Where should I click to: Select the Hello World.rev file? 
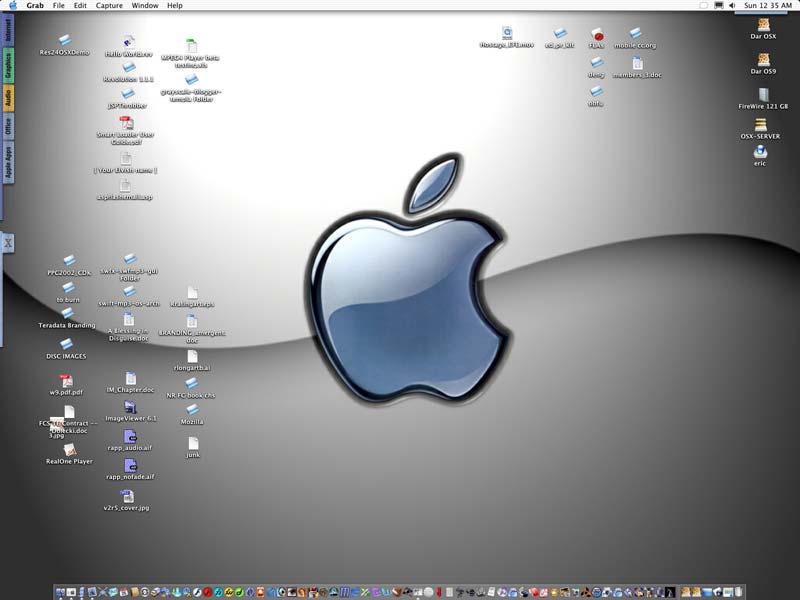[x=129, y=46]
